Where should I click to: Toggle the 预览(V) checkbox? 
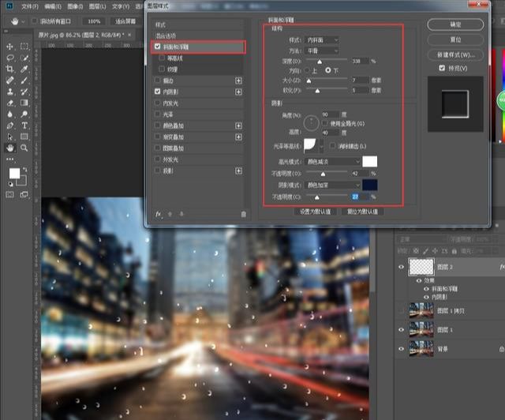pyautogui.click(x=442, y=68)
